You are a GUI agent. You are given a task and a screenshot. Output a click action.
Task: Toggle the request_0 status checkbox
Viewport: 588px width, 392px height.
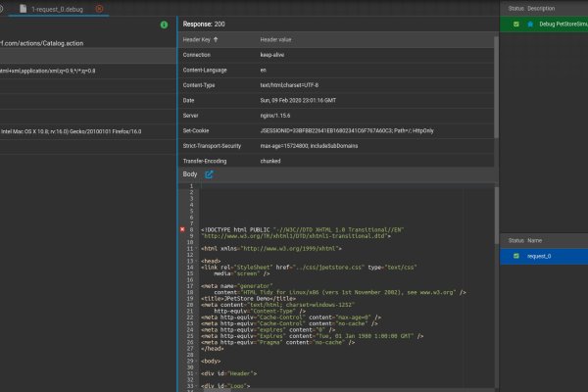tap(516, 256)
